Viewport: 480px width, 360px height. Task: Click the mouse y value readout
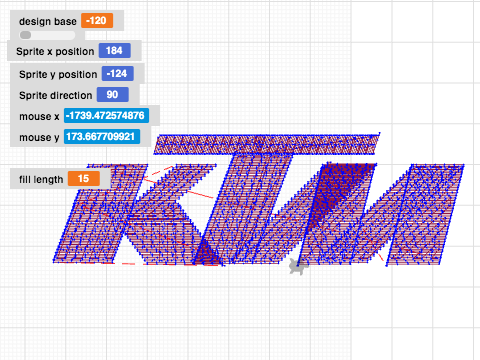(102, 137)
